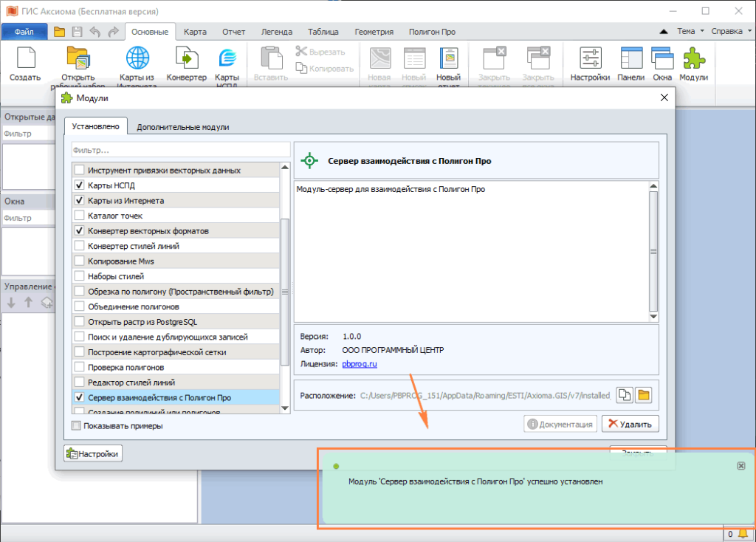The width and height of the screenshot is (756, 542).
Task: Open the Справка dropdown menu
Action: click(x=730, y=32)
